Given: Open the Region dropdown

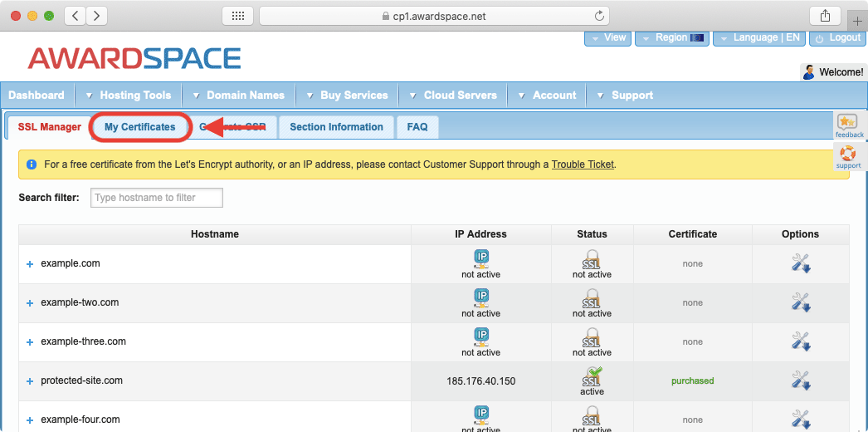Looking at the screenshot, I should (671, 37).
